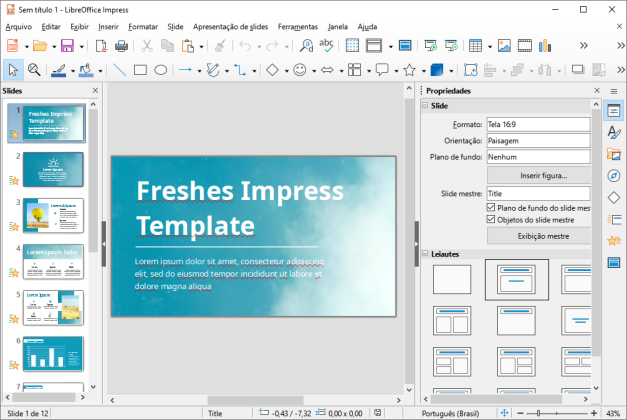This screenshot has width=627, height=420.
Task: Click the 43% zoom percentage
Action: pyautogui.click(x=613, y=413)
